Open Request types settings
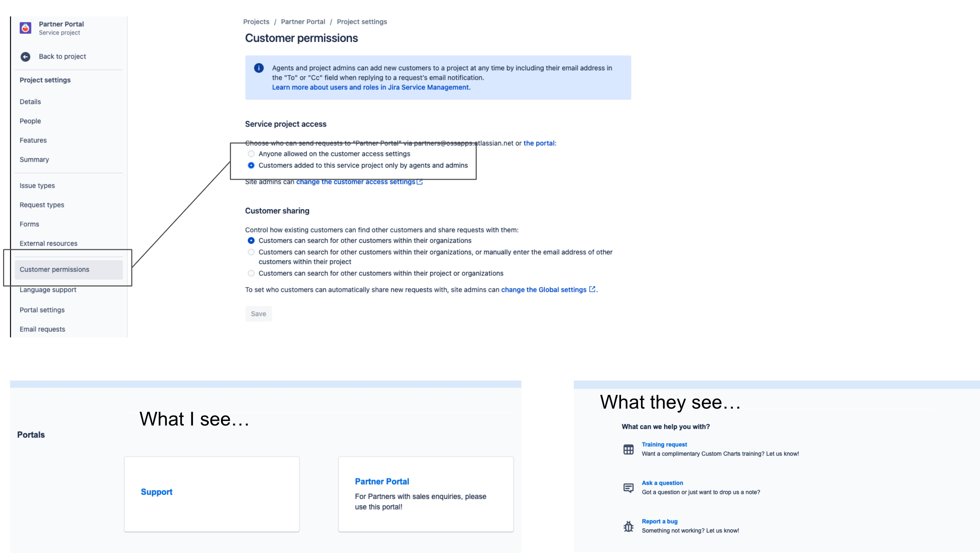The image size is (980, 553). (x=42, y=205)
